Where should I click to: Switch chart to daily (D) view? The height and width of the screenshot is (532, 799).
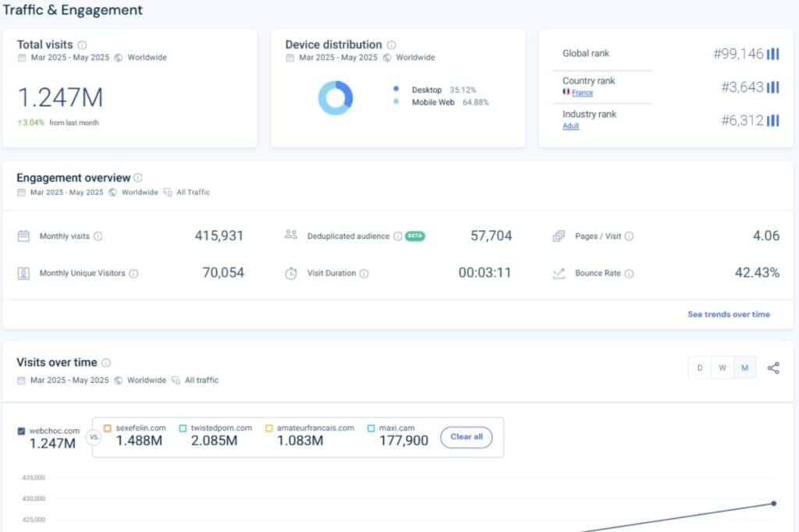coord(700,367)
